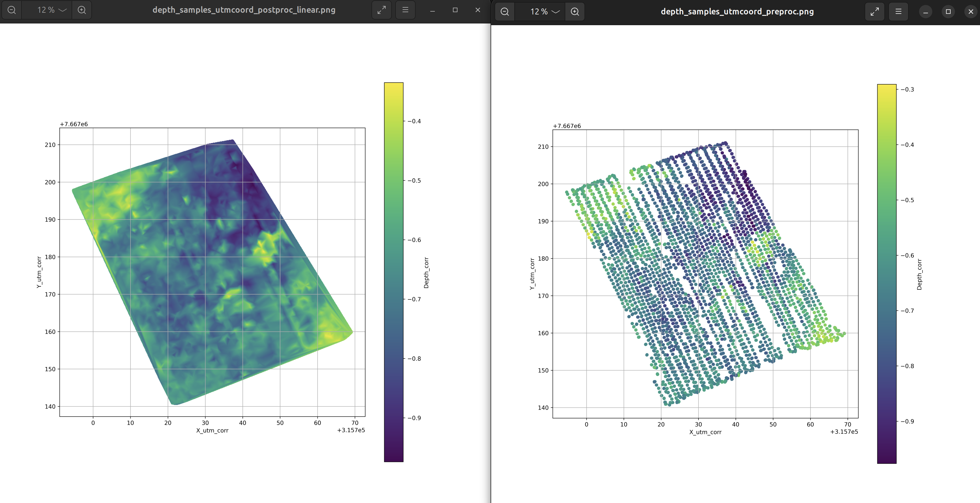
Task: Maximize the postproc_linear image window
Action: pos(455,10)
